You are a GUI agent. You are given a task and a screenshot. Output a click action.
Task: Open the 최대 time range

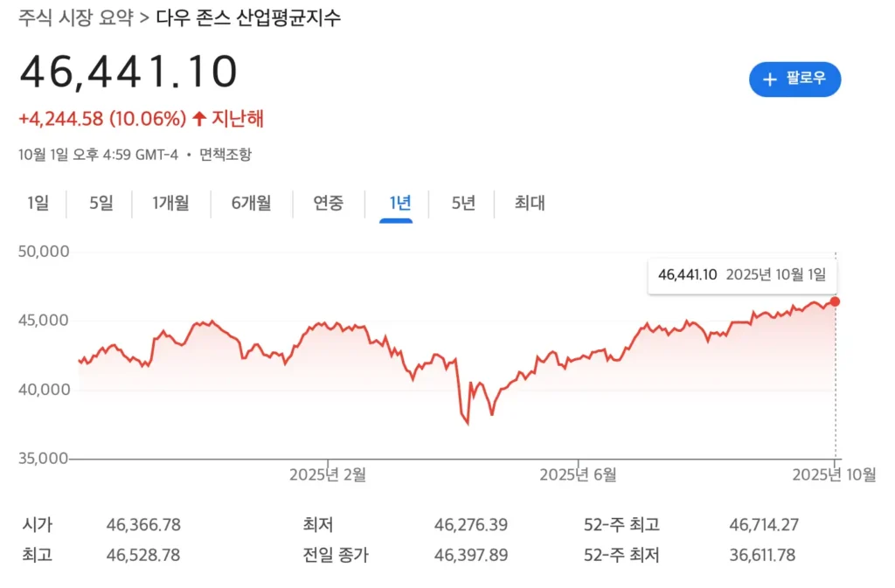(x=528, y=203)
